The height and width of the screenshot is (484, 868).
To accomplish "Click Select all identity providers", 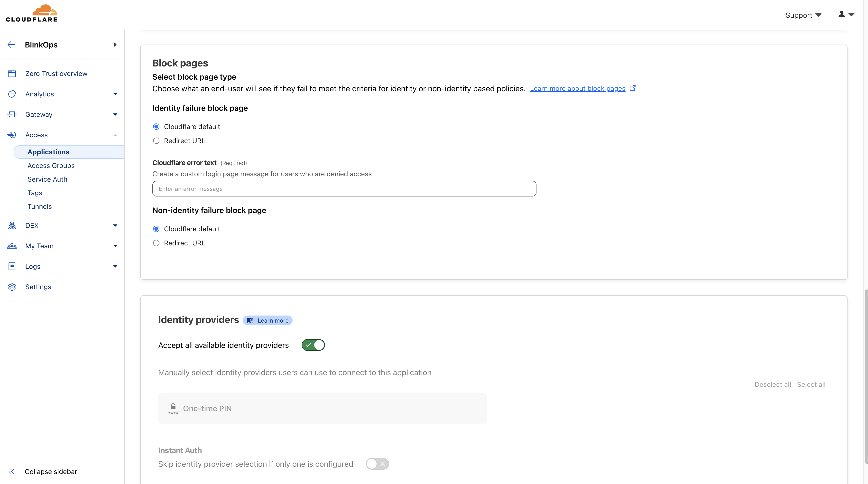I will tap(811, 385).
